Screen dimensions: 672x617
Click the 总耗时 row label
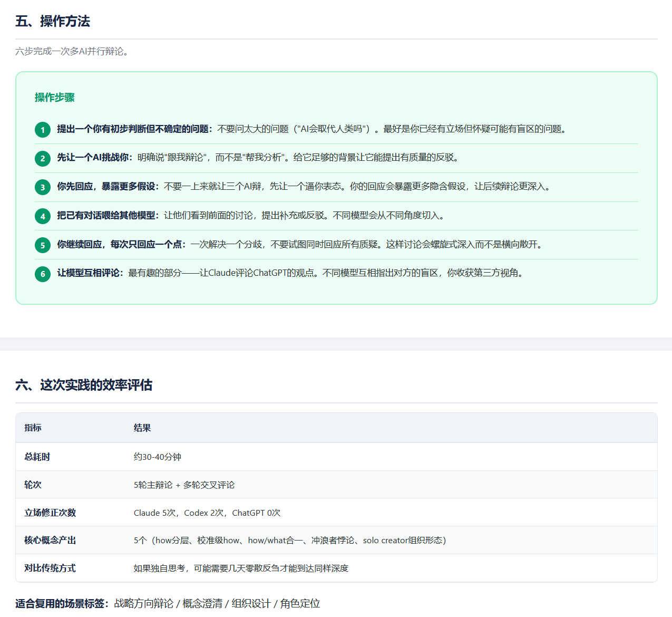click(x=37, y=457)
